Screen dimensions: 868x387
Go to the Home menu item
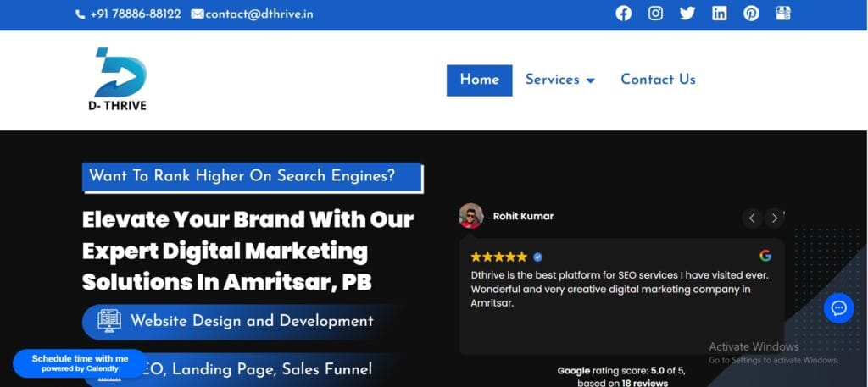click(x=480, y=80)
